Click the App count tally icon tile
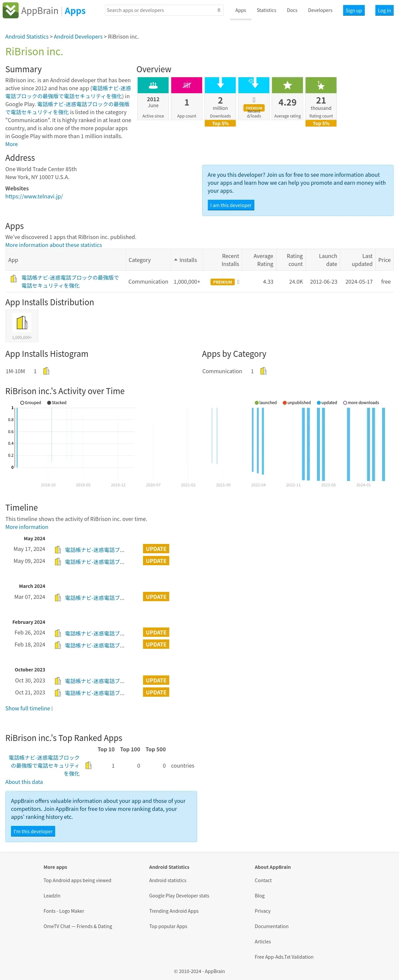Viewport: 399px width, 980px height. pyautogui.click(x=187, y=85)
